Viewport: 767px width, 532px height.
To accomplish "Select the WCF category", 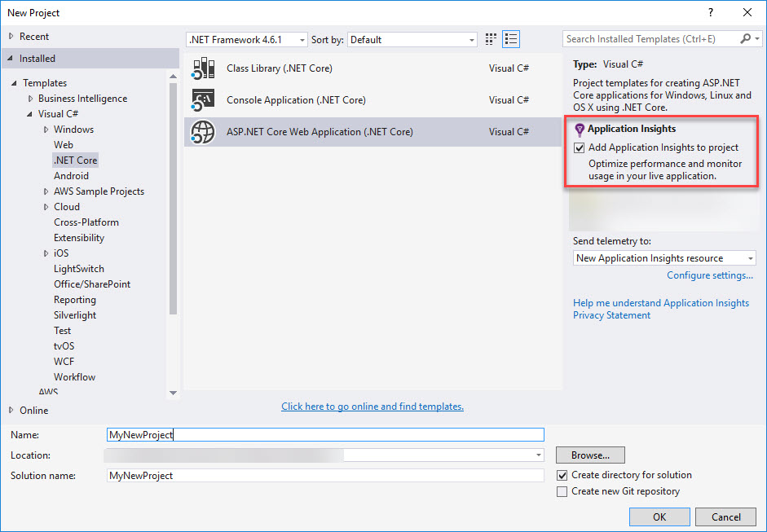I will coord(64,362).
